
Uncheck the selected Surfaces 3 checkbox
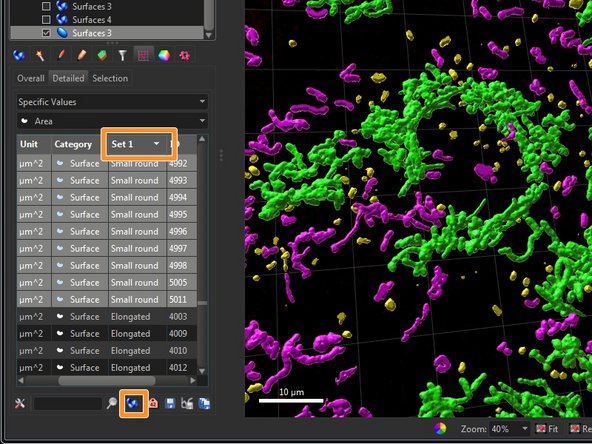coord(46,33)
